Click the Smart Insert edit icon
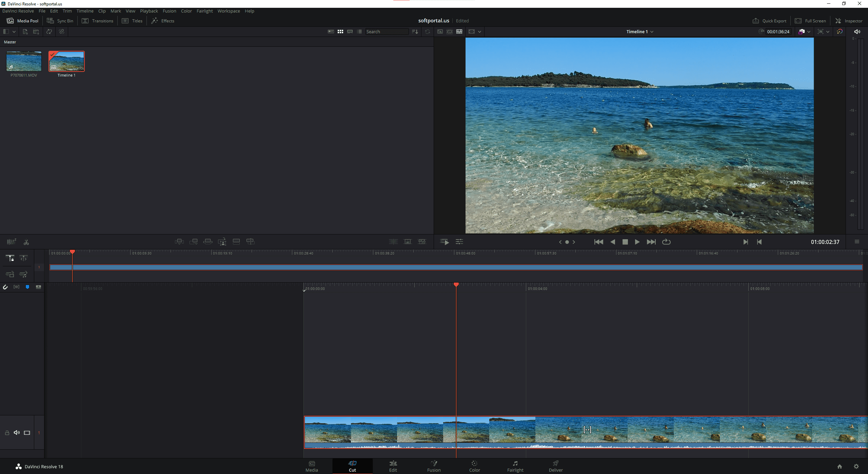 [179, 242]
